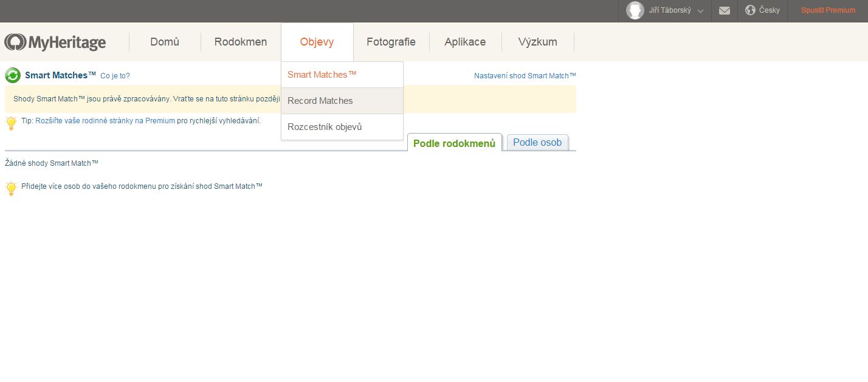The width and height of the screenshot is (868, 382).
Task: Select Smart Matches™ in the dropdown
Action: [342, 75]
